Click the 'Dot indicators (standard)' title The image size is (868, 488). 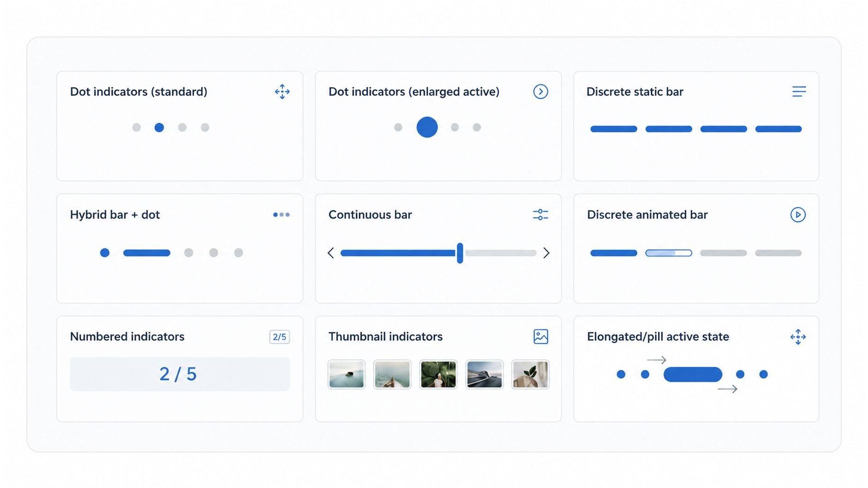(138, 92)
